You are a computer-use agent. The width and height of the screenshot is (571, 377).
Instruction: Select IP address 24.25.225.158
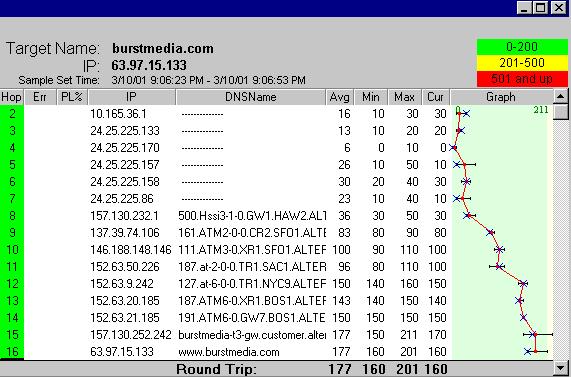[x=125, y=182]
